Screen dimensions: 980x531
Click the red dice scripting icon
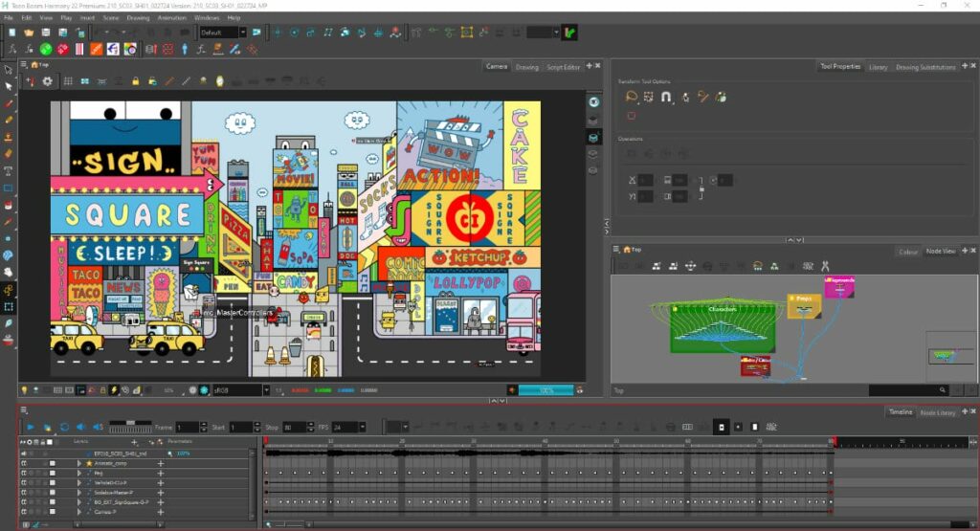pyautogui.click(x=62, y=49)
